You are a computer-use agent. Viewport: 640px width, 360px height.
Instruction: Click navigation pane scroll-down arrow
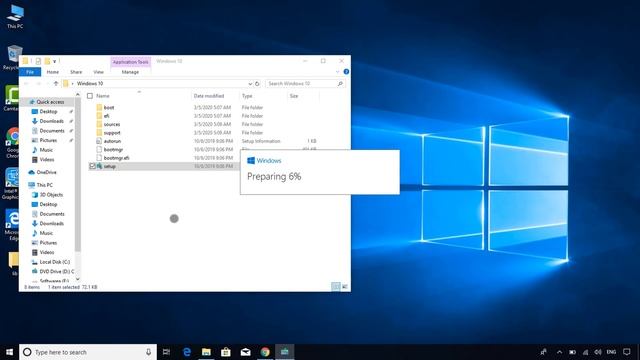coord(78,280)
